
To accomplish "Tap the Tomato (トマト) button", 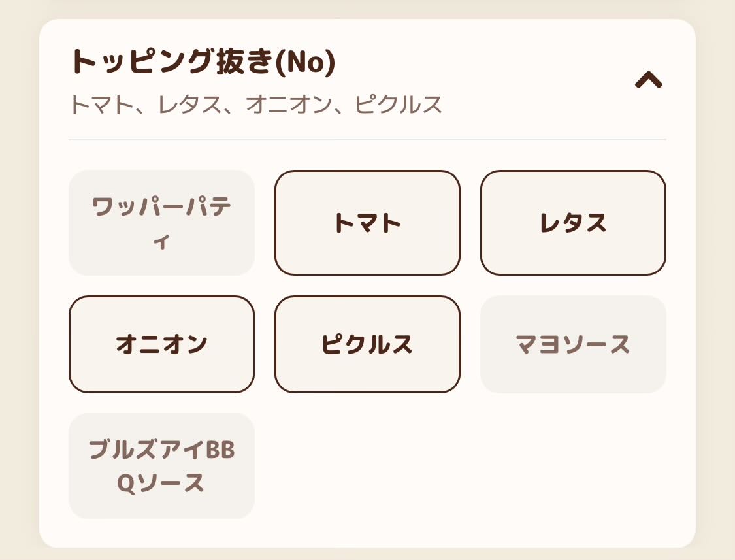I will click(367, 223).
